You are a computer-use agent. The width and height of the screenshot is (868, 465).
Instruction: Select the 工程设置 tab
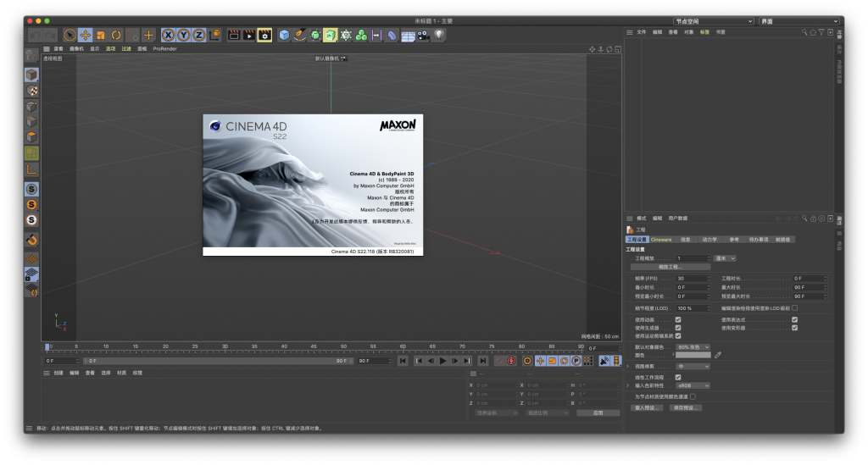click(637, 240)
